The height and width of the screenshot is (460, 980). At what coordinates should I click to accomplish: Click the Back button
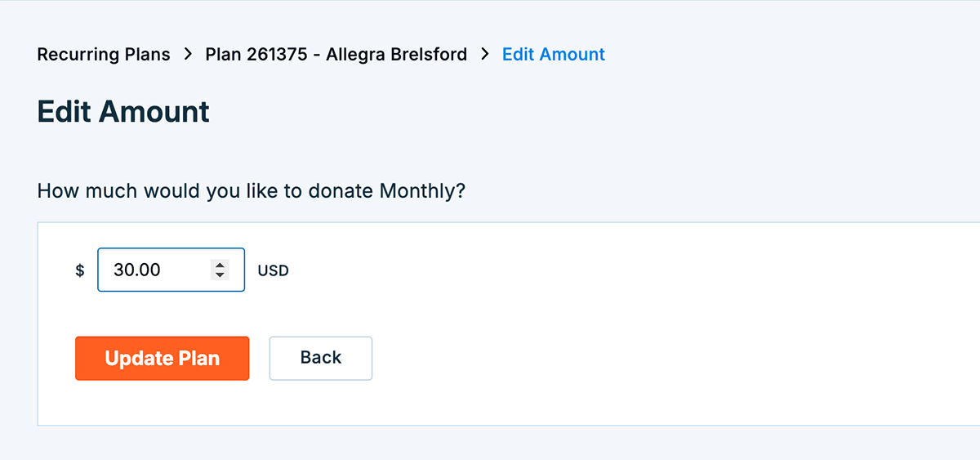[321, 358]
